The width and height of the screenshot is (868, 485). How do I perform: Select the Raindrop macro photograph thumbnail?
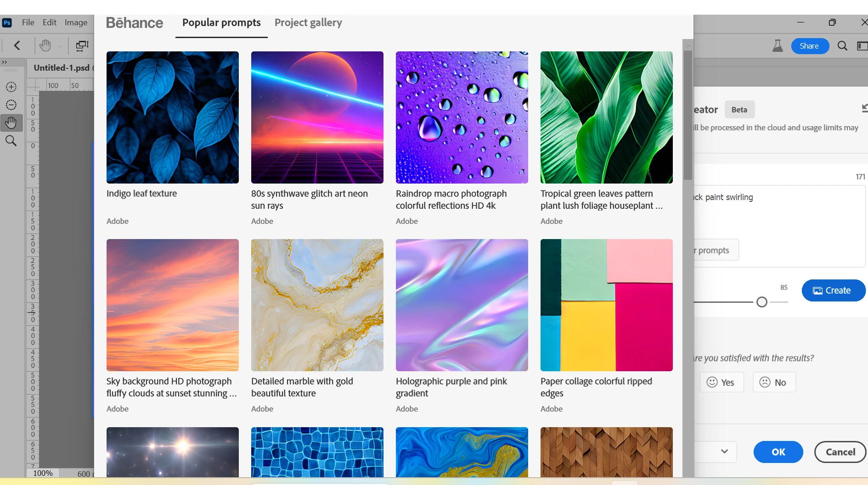(x=462, y=117)
